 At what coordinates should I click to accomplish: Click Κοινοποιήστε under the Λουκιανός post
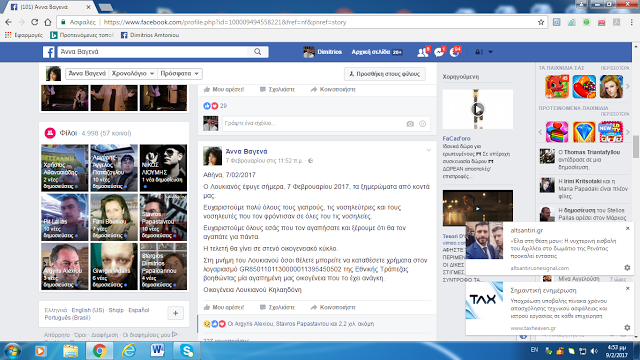(333, 307)
